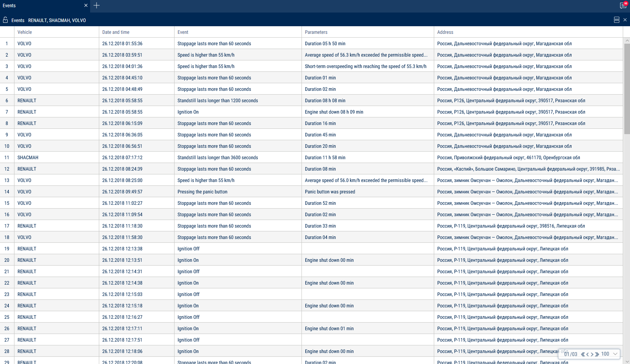Jump to the last results page
Image resolution: width=630 pixels, height=364 pixels.
pos(597,354)
